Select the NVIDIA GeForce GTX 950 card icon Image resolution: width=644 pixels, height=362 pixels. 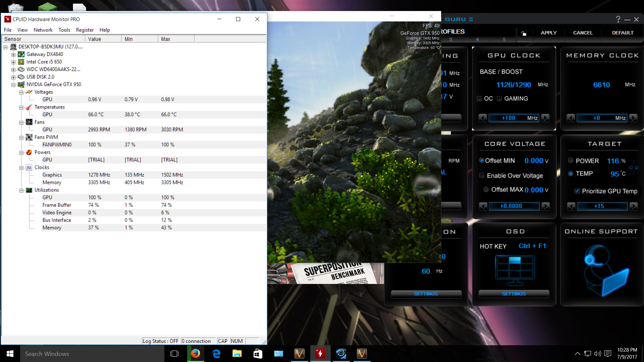21,84
